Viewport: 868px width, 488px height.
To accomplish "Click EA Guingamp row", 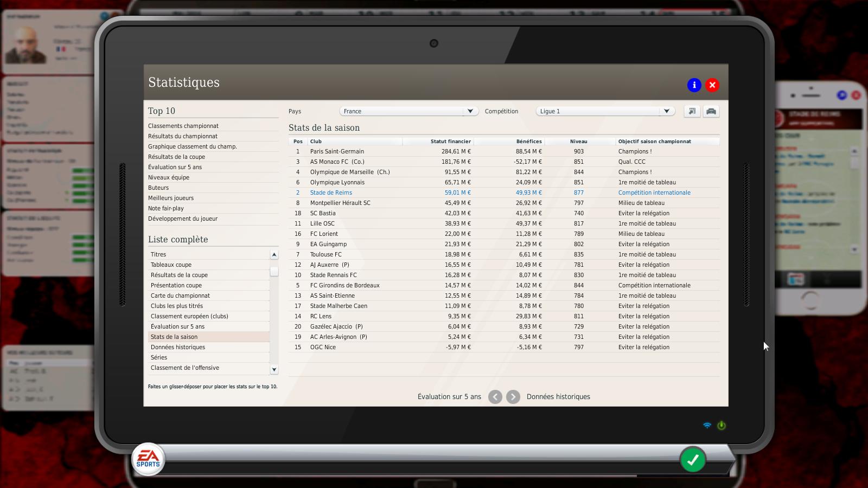I will [x=504, y=244].
